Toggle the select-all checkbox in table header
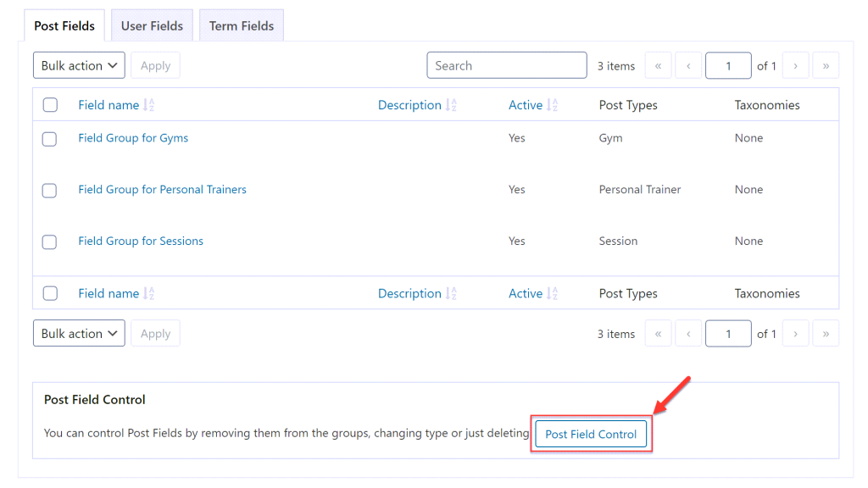The width and height of the screenshot is (868, 488). [x=50, y=105]
